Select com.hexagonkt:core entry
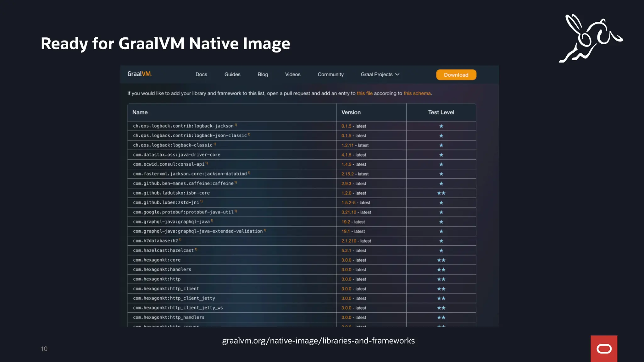This screenshot has height=362, width=644. [x=157, y=260]
